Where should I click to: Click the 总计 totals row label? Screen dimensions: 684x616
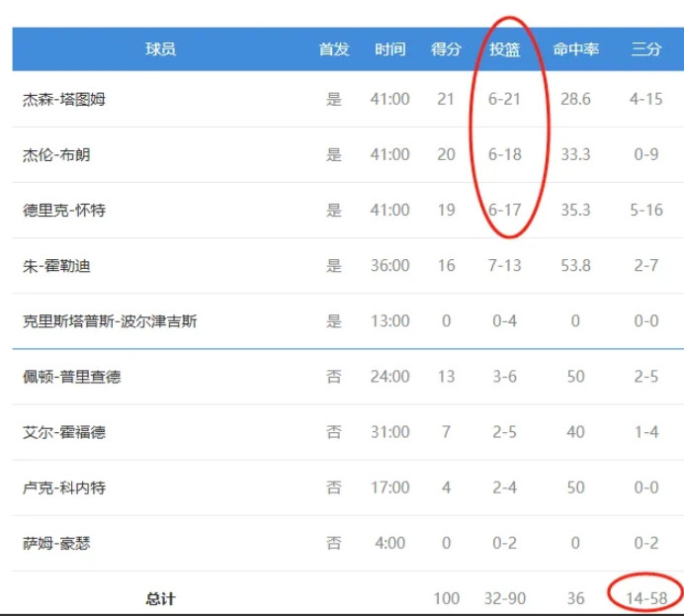click(160, 598)
